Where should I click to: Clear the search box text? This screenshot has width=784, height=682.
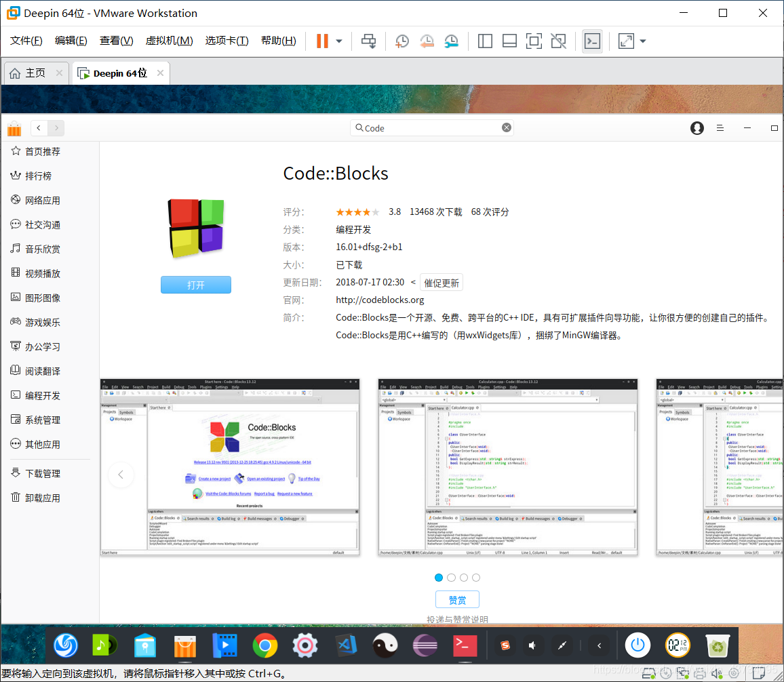click(507, 127)
